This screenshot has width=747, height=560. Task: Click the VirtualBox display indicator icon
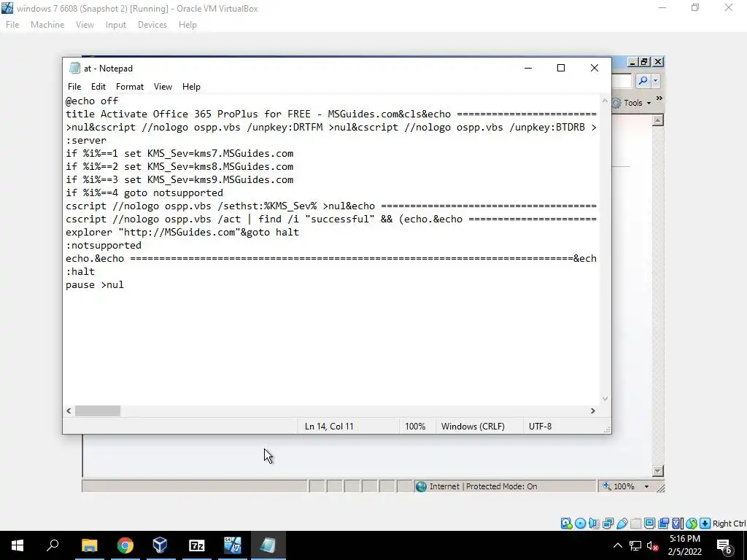coord(649,524)
